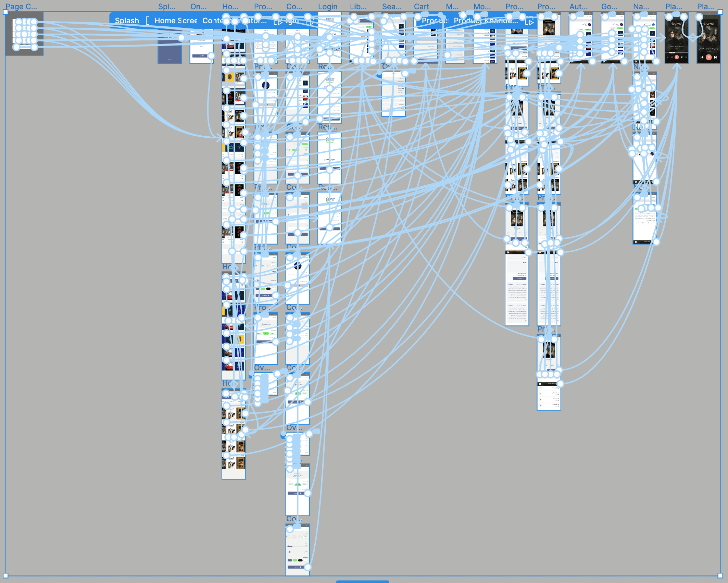Select the Lib... frame title
Viewport: 728px width, 583px height.
(x=358, y=7)
